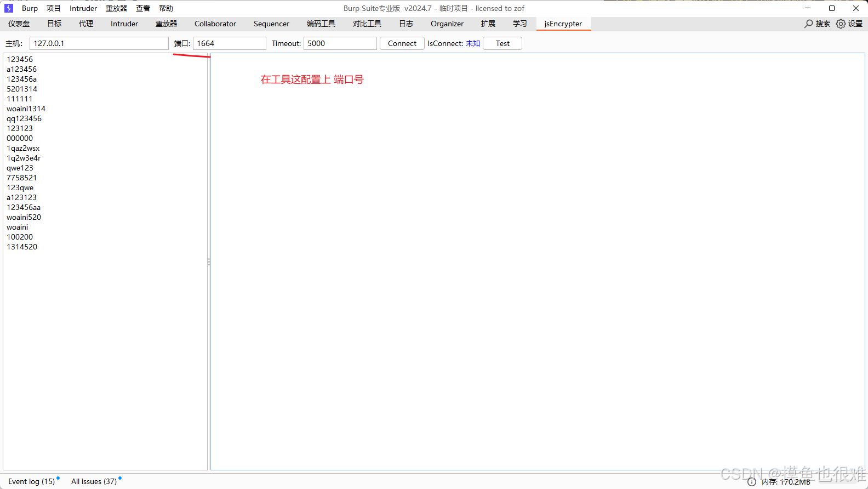The height and width of the screenshot is (489, 868).
Task: Select the payload line woaini520
Action: pos(24,217)
